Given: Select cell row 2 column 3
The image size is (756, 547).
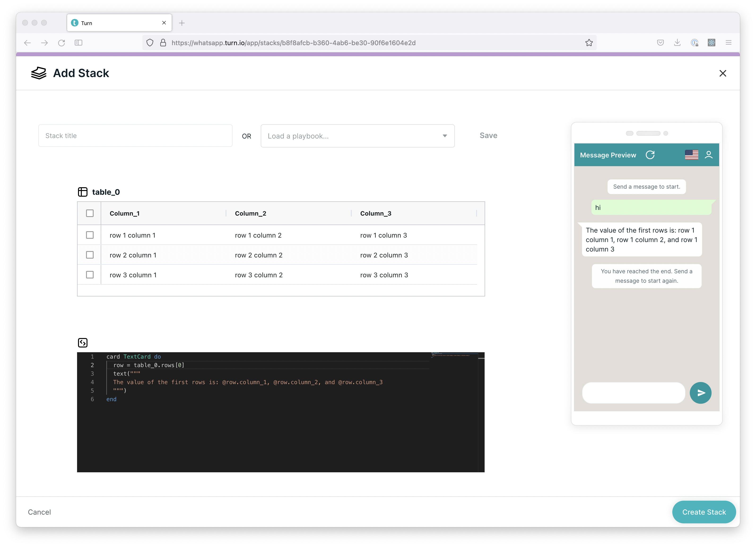Looking at the screenshot, I should tap(384, 255).
